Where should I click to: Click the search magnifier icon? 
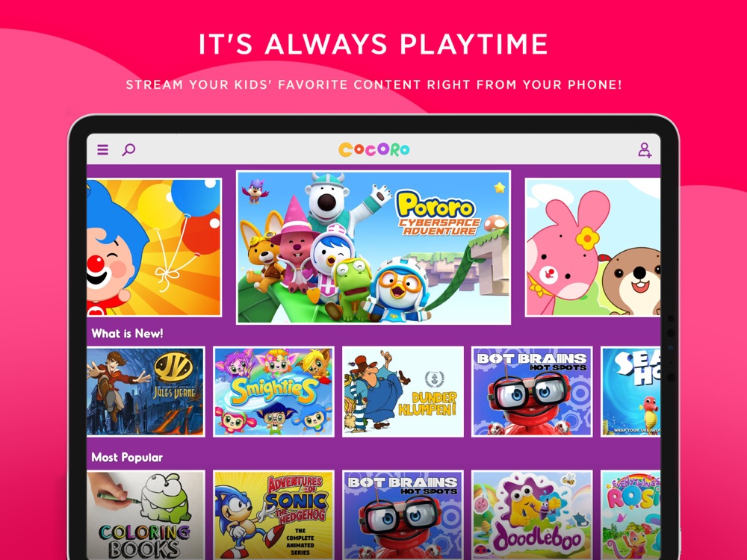(128, 149)
